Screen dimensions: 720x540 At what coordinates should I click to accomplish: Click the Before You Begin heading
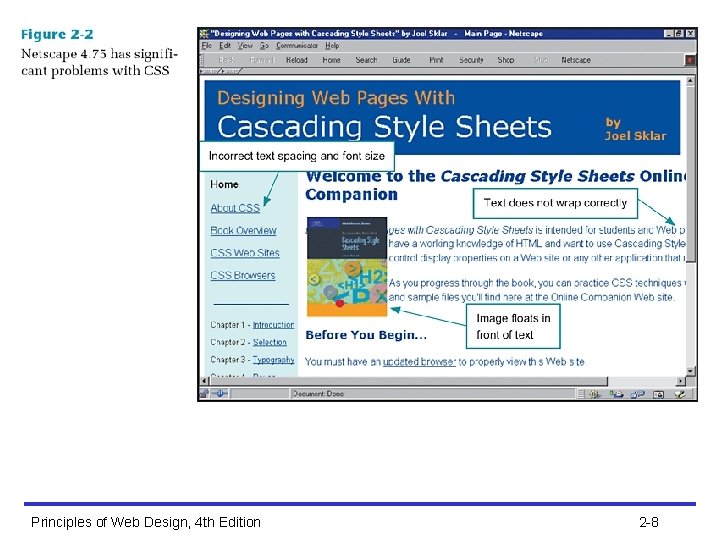point(366,335)
